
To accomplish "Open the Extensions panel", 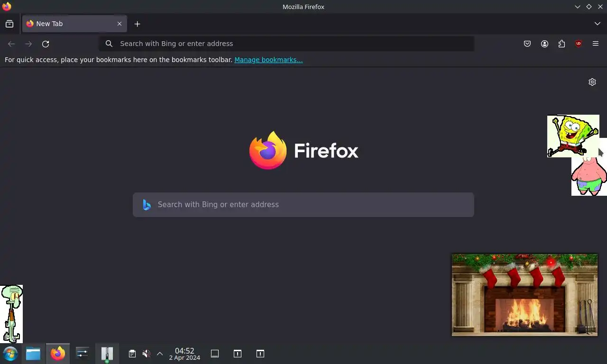I will [561, 44].
